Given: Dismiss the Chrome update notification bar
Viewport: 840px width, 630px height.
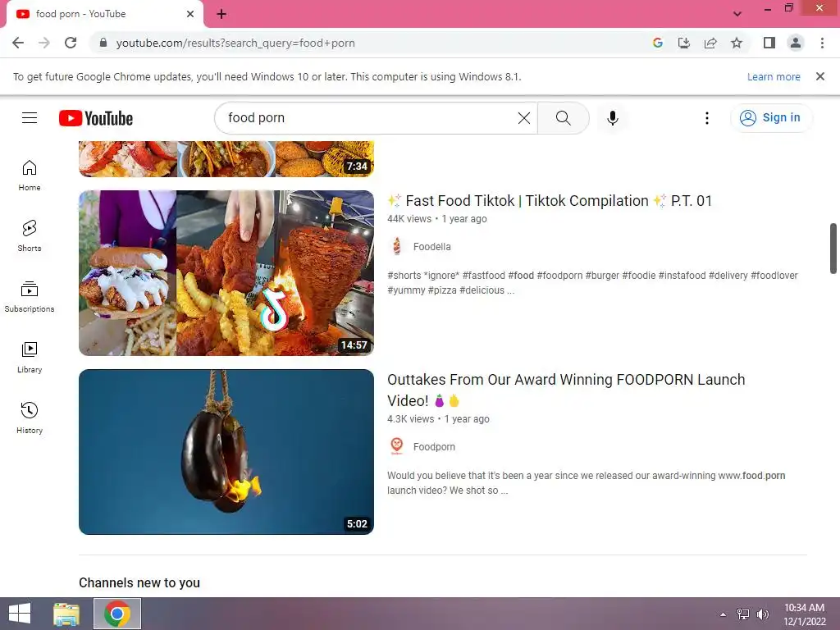Looking at the screenshot, I should coord(820,76).
